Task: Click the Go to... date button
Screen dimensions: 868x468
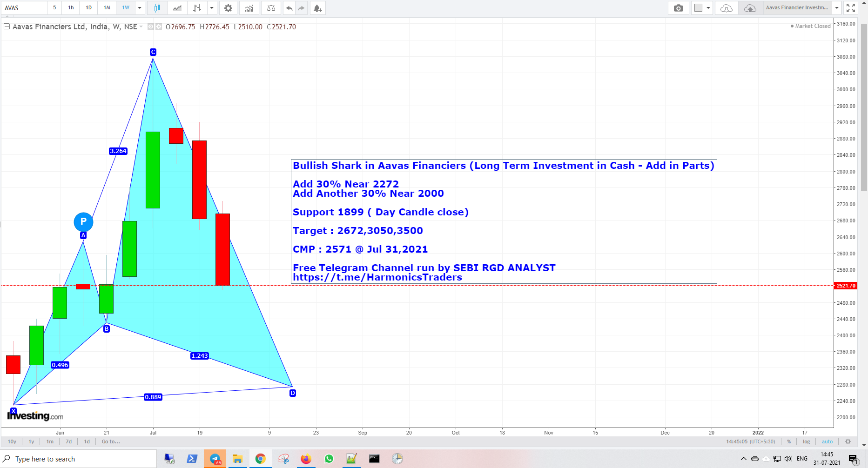Action: point(110,441)
